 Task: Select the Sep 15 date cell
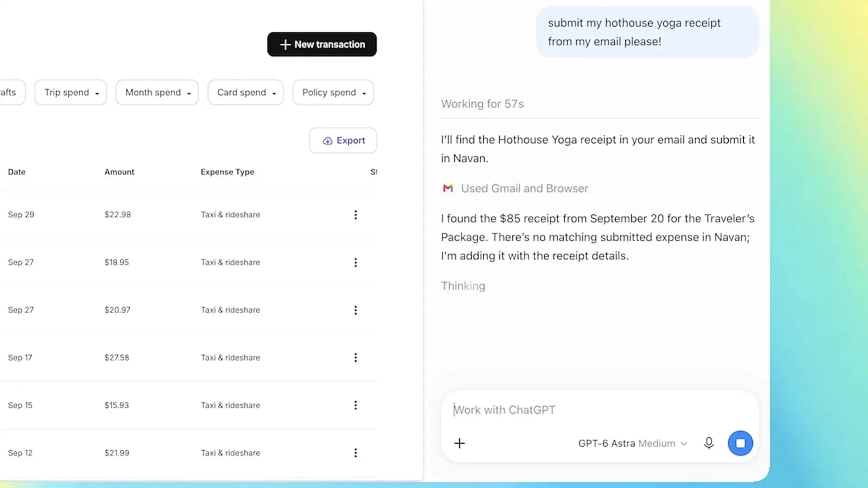pyautogui.click(x=20, y=405)
